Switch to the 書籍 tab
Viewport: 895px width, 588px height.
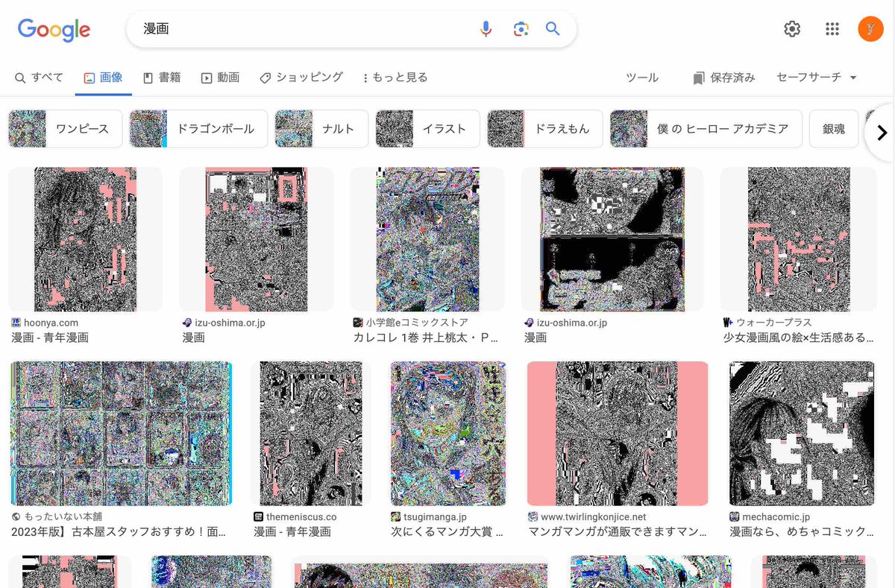coord(162,78)
